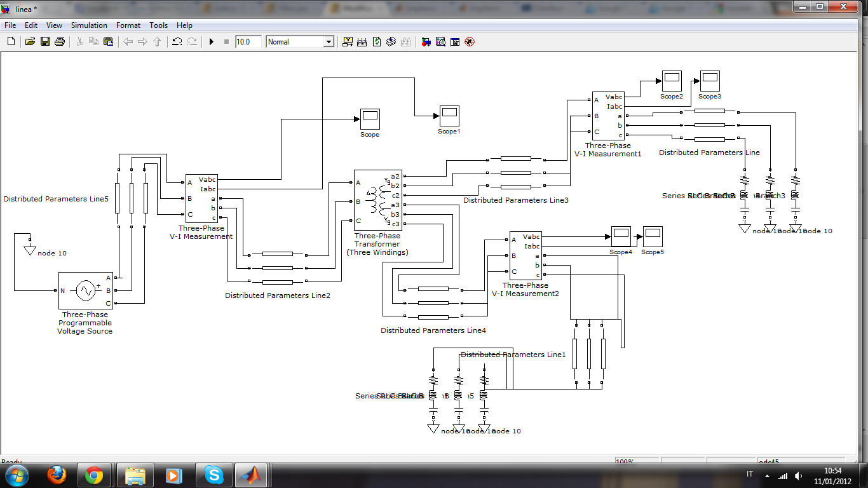Screen dimensions: 868x488
Task: Select the Three-Phase Transformer block
Action: (x=377, y=200)
